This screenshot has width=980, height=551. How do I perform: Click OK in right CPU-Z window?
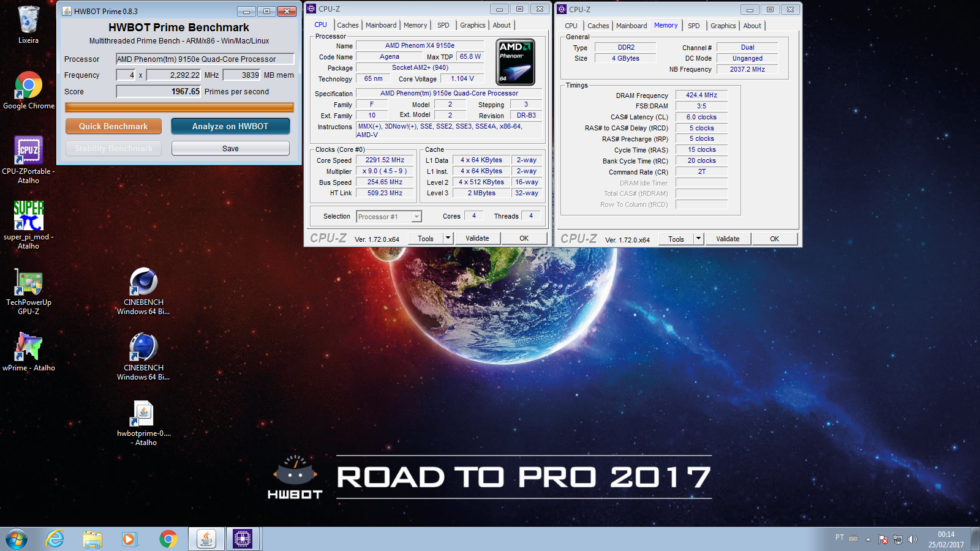tap(775, 239)
